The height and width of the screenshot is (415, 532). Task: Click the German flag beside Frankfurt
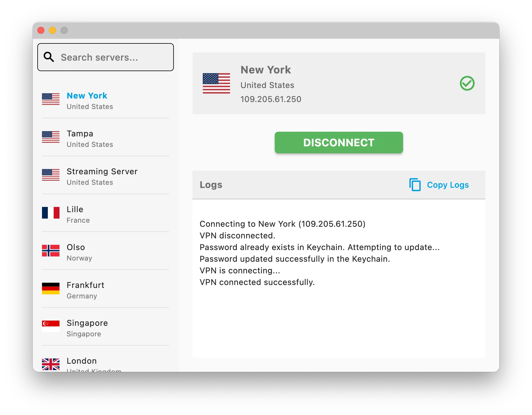(x=51, y=289)
